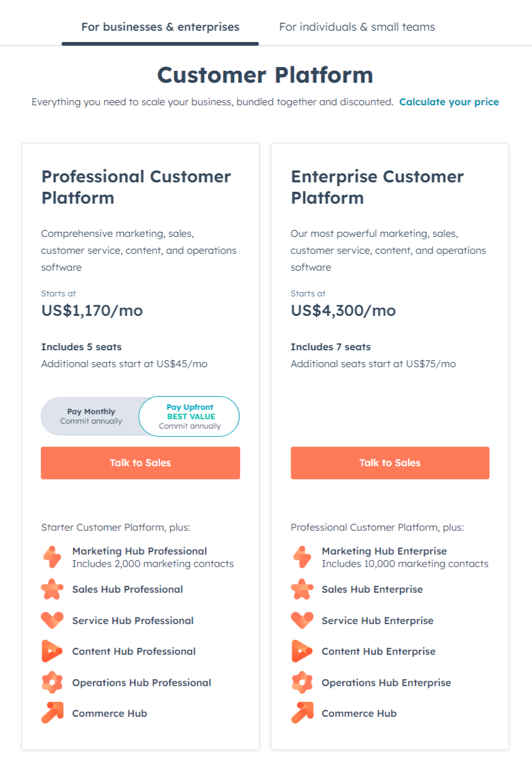Screen dimensions: 532x757
Task: Select the Pay Monthly billing option
Action: (92, 416)
